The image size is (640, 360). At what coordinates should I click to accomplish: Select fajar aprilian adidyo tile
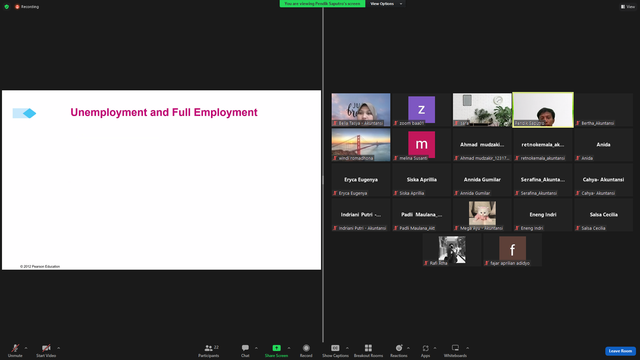coord(512,250)
